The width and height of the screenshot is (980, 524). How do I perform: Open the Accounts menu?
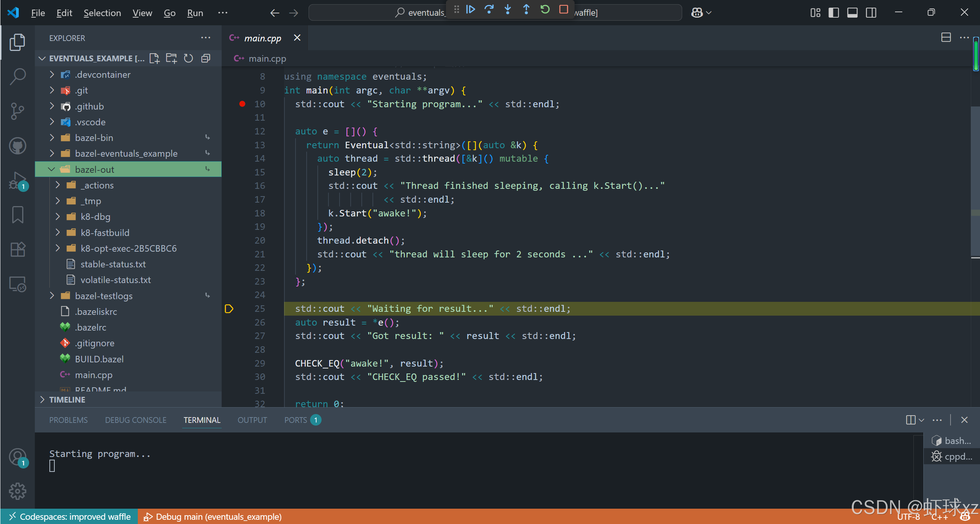coord(17,457)
